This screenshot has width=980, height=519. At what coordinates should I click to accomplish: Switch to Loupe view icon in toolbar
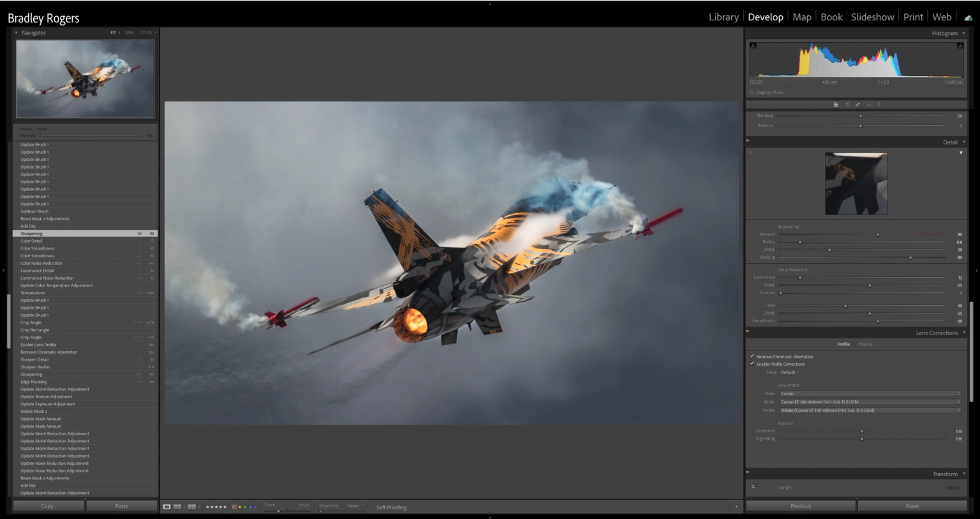coord(167,507)
